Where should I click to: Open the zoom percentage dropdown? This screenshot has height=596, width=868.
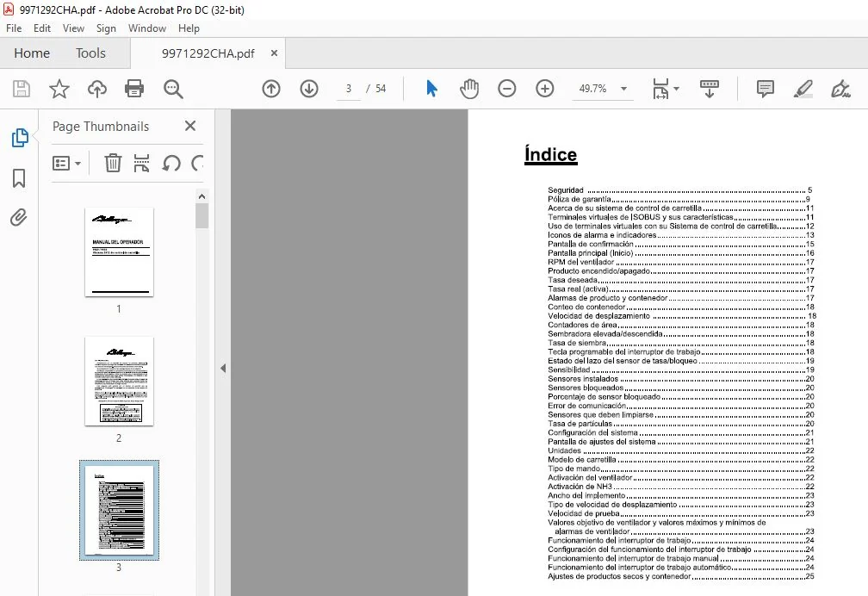(623, 89)
